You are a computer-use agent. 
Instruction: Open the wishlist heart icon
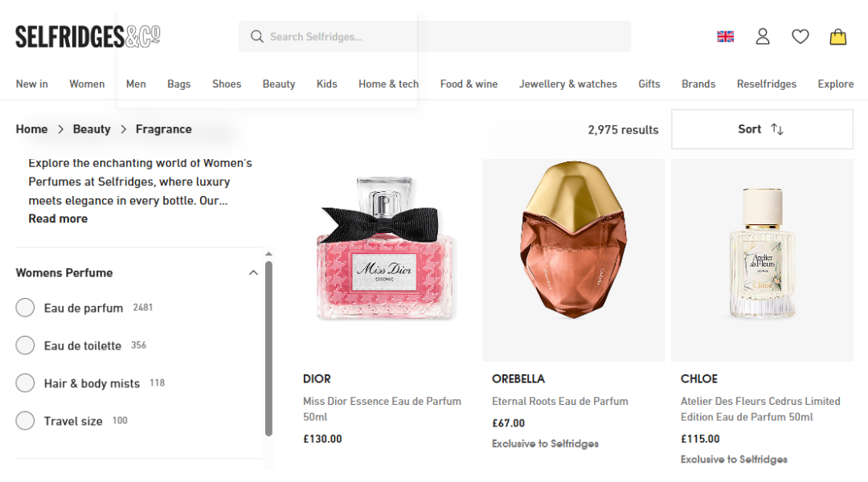(x=800, y=36)
